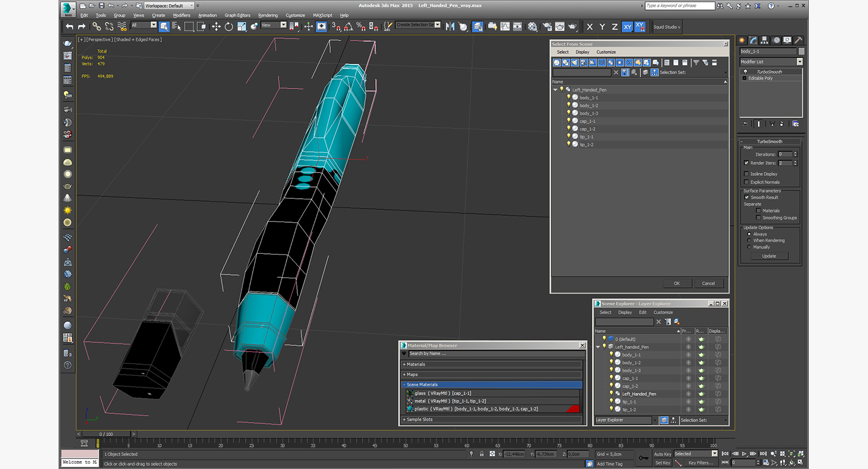
Task: Click the Redo arrow in the main toolbar
Action: tap(82, 26)
